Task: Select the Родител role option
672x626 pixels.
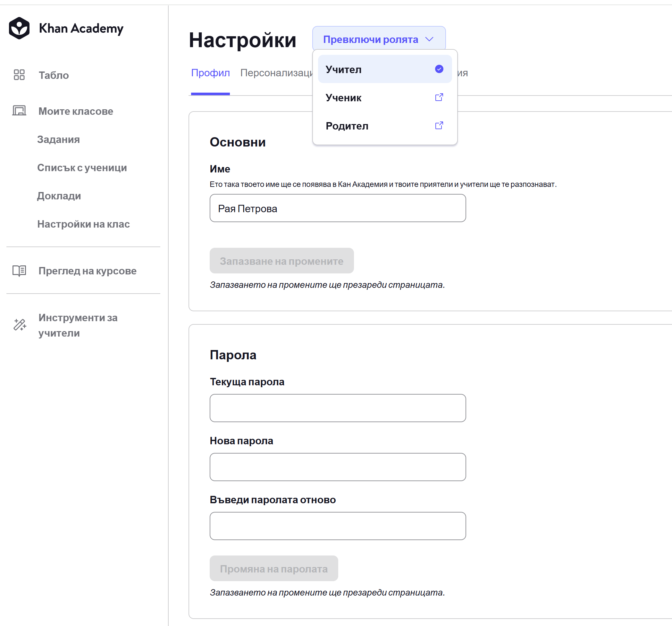Action: 385,126
